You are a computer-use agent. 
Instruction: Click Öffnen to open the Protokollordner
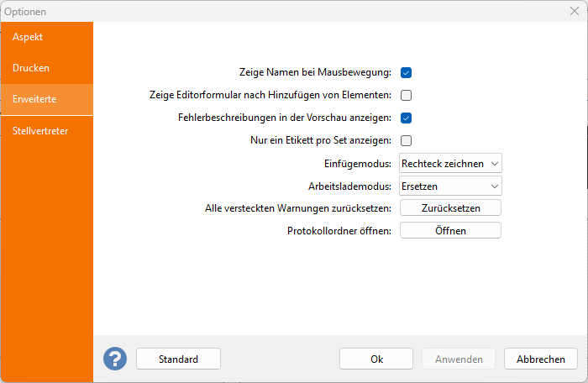[450, 230]
